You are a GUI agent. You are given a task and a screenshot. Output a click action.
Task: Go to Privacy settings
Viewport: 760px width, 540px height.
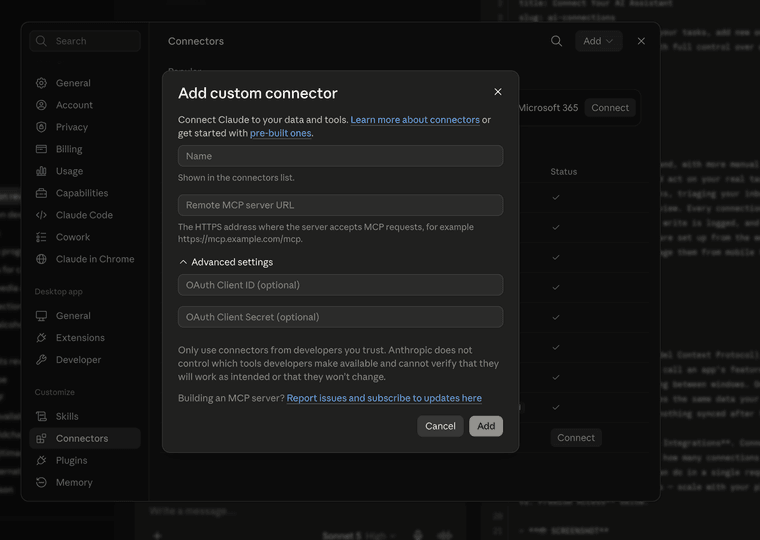(x=85, y=127)
